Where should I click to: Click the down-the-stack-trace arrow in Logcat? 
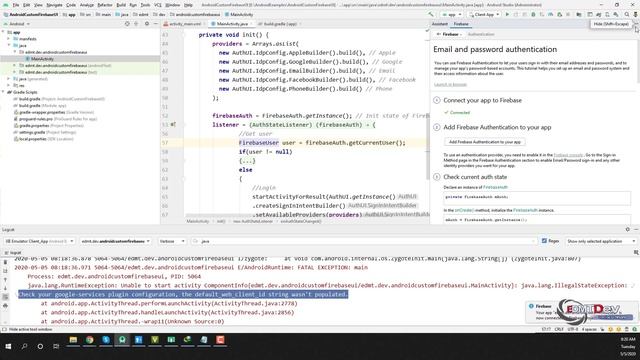tap(5, 288)
